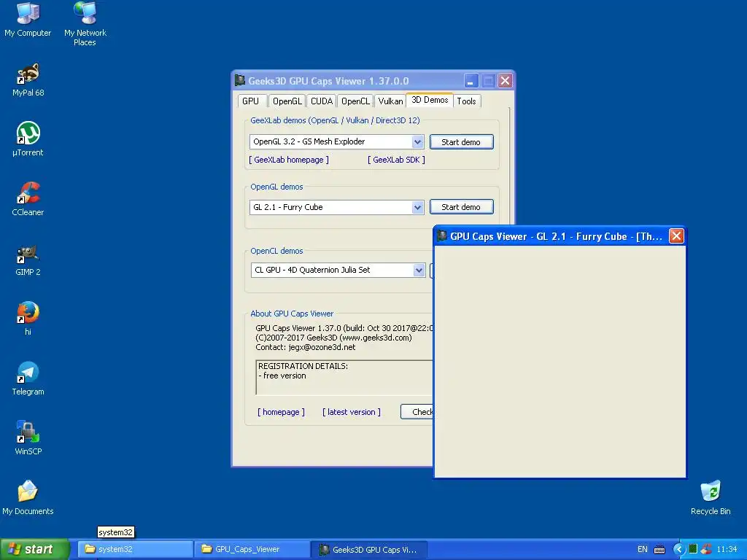
Task: Select the My Documents desktop icon
Action: (x=28, y=498)
